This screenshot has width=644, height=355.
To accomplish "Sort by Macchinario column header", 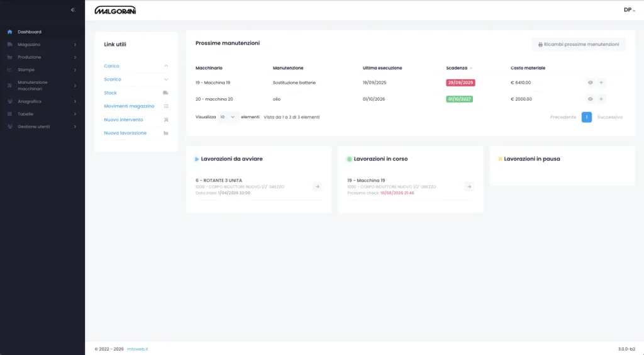I will [209, 68].
